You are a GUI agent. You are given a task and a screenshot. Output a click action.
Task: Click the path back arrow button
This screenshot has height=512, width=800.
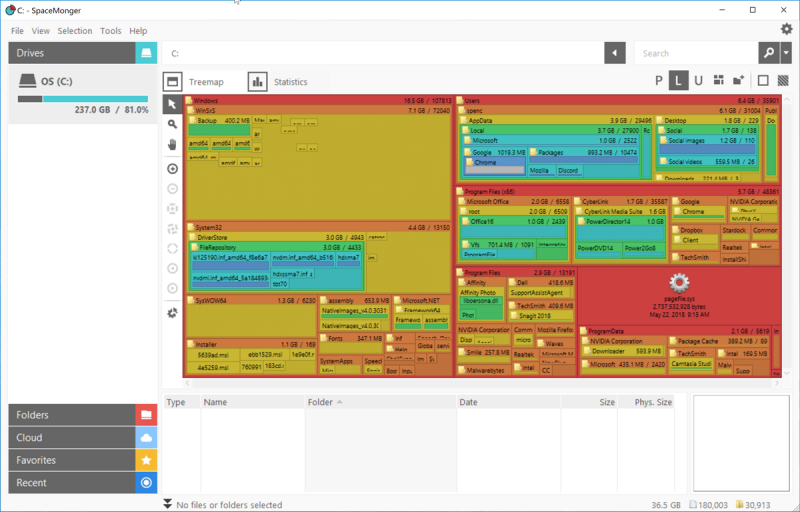pyautogui.click(x=616, y=53)
